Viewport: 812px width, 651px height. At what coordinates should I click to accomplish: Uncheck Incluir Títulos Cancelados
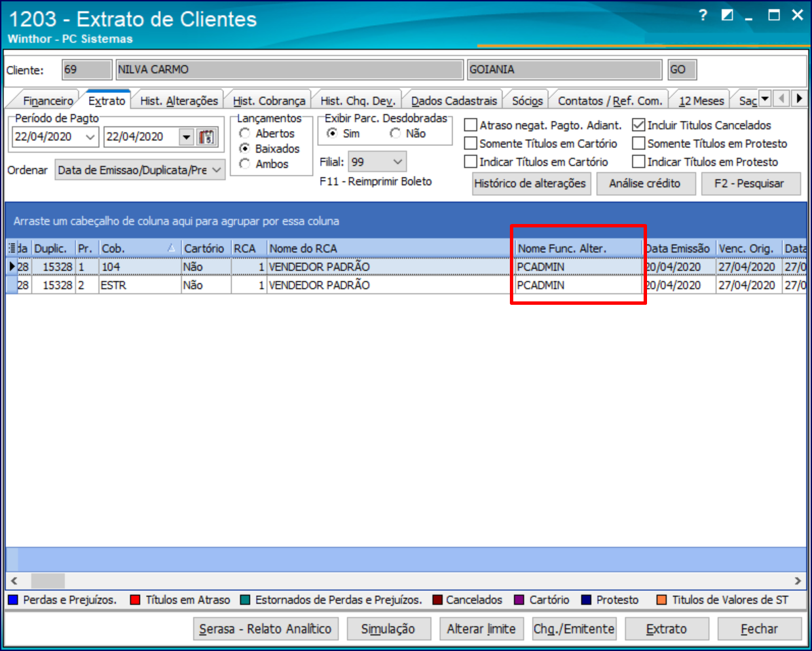point(638,126)
